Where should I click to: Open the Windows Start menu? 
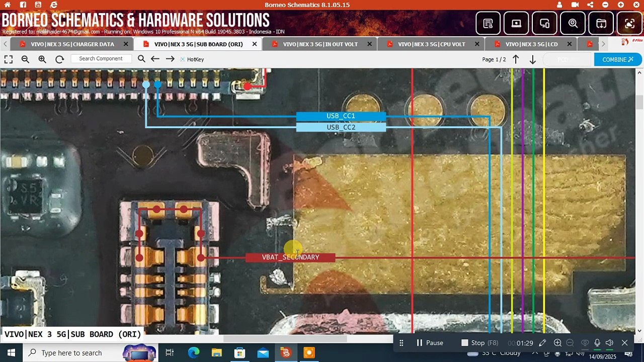[x=11, y=353]
